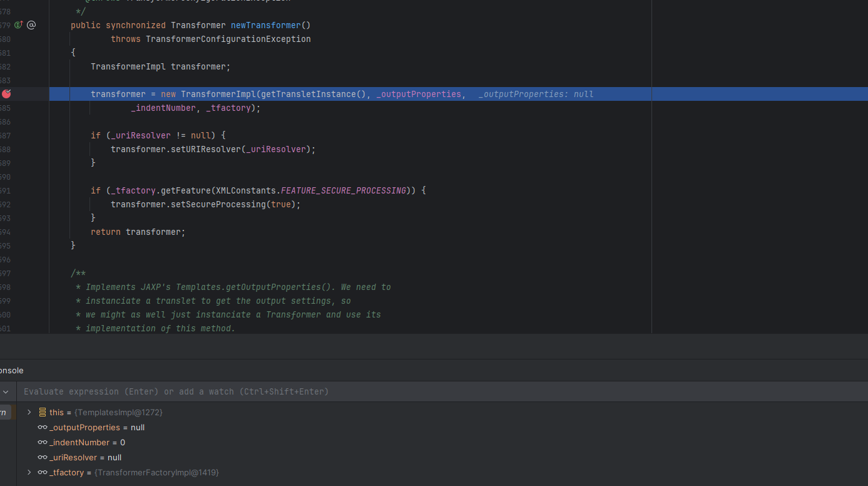Screen dimensions: 868x486
Task: Expand the _tfactory variable node
Action: point(29,472)
